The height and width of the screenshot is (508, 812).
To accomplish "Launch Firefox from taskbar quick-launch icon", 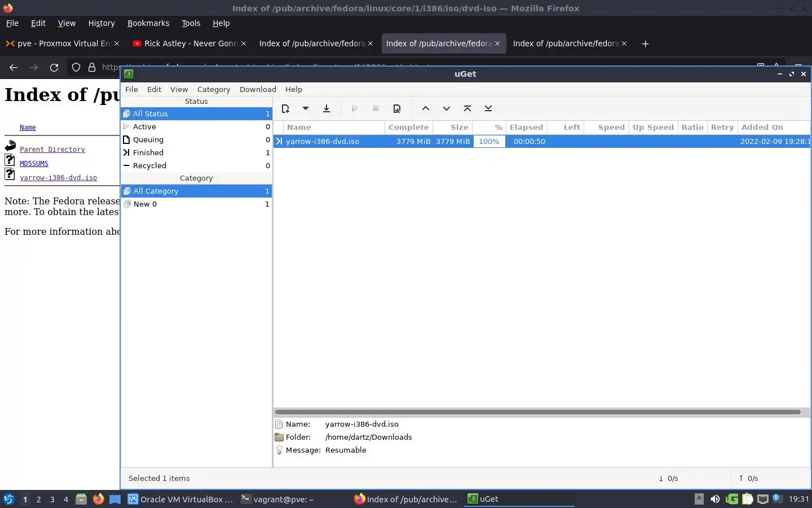I will (99, 499).
